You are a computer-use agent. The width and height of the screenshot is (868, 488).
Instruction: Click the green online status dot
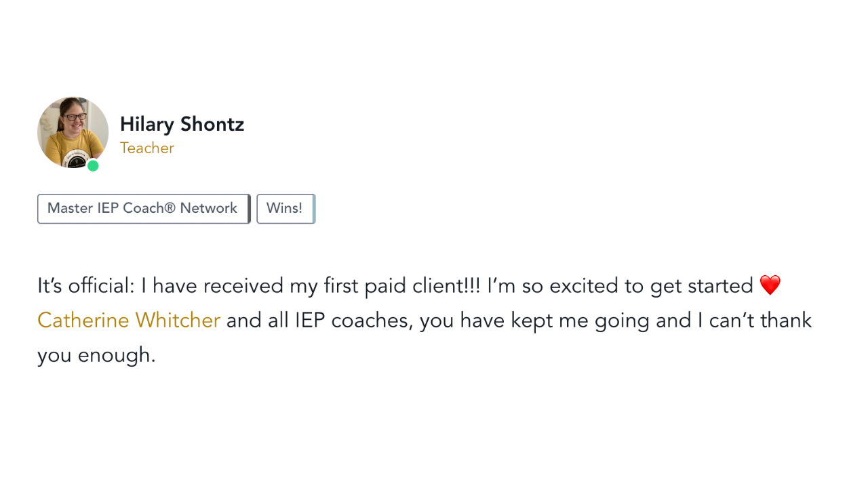click(93, 165)
